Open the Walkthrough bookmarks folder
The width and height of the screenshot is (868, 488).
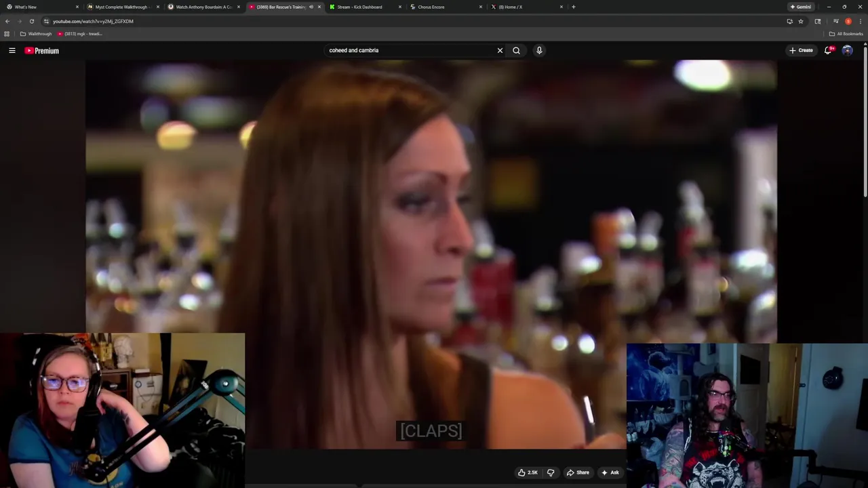(36, 34)
